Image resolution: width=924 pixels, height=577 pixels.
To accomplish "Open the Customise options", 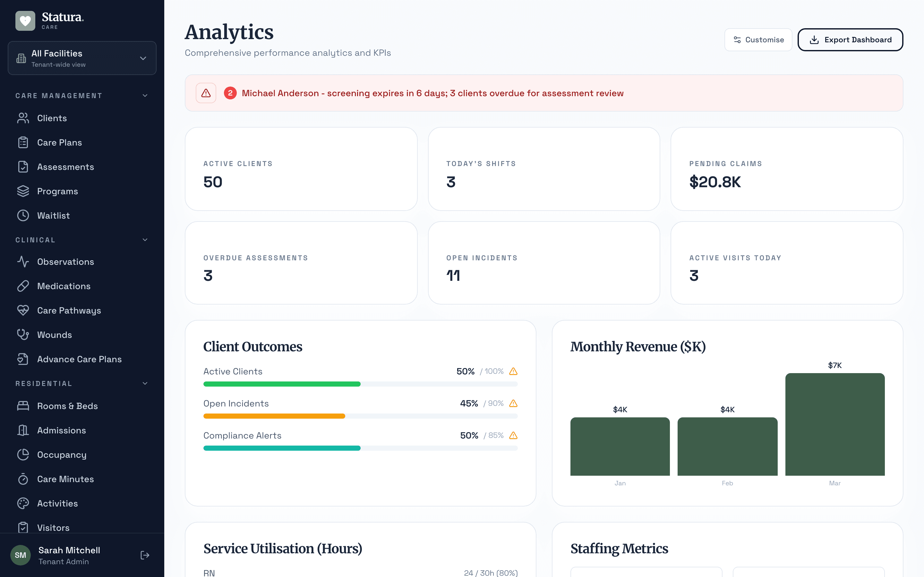I will (x=758, y=40).
